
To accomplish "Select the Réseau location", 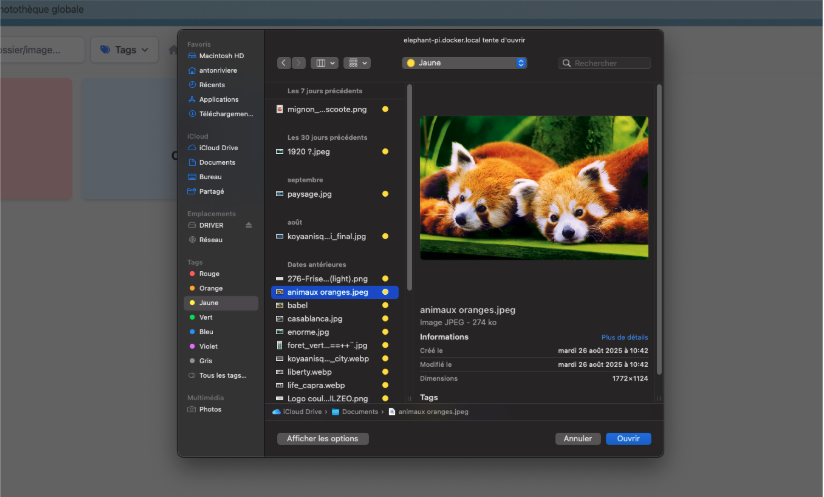I will pyautogui.click(x=210, y=240).
